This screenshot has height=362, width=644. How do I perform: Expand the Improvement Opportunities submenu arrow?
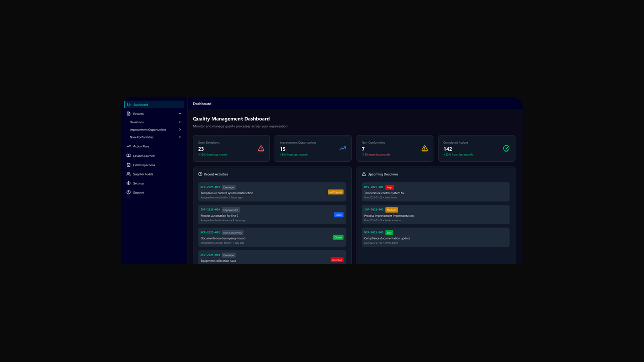(x=180, y=130)
